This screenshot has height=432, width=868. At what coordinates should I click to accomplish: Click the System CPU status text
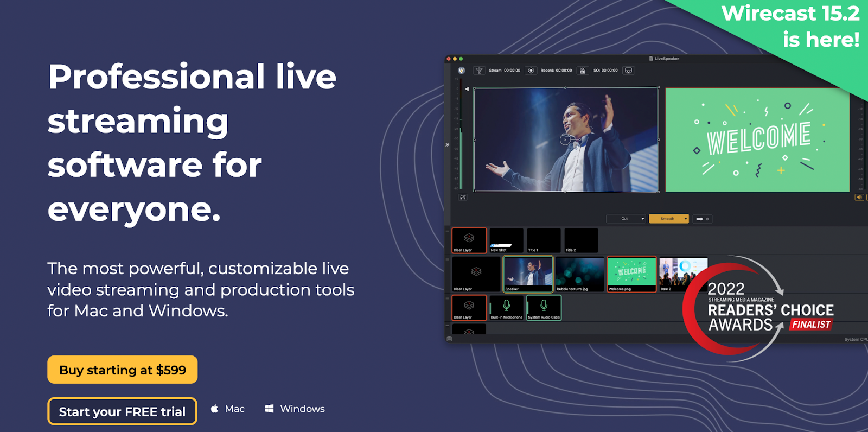point(856,339)
